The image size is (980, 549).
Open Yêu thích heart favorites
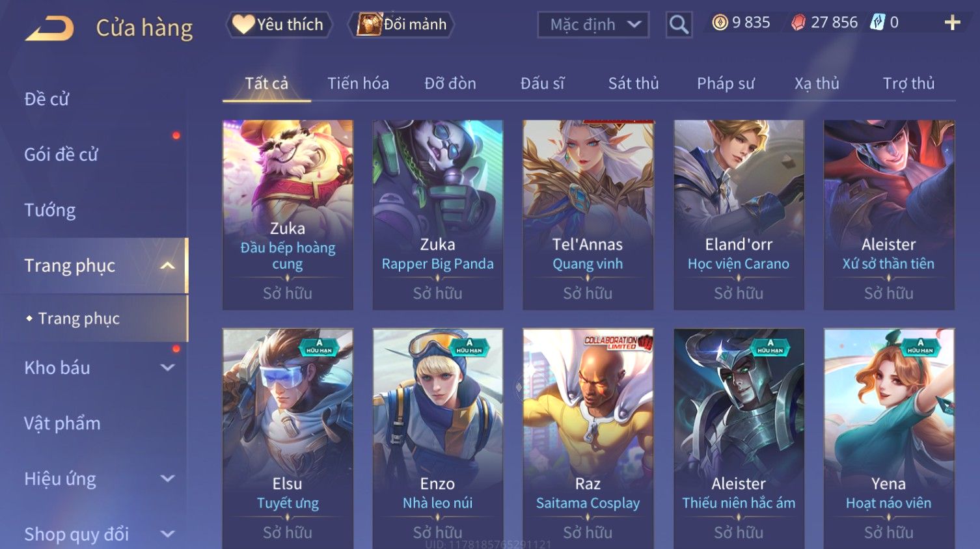point(279,25)
